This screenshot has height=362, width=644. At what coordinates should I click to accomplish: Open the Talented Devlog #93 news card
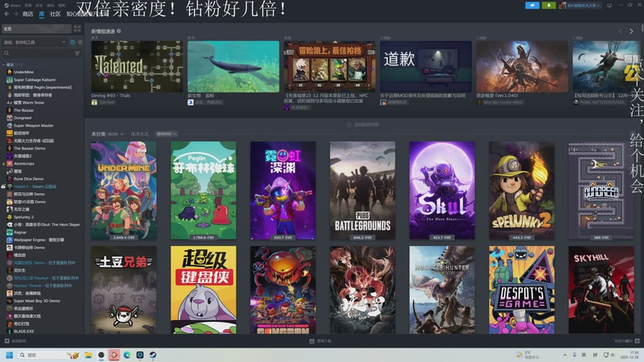click(x=137, y=67)
